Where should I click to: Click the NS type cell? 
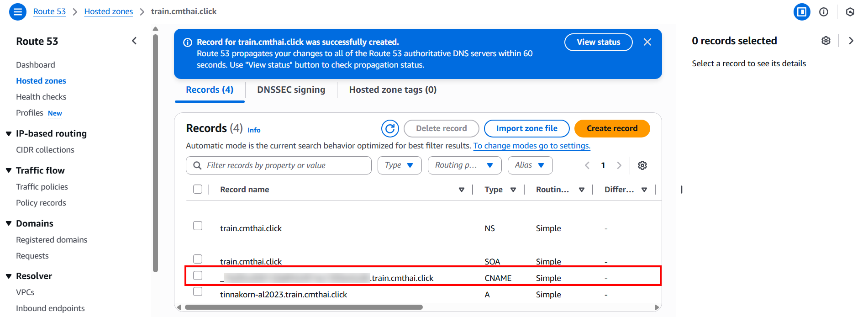point(490,228)
